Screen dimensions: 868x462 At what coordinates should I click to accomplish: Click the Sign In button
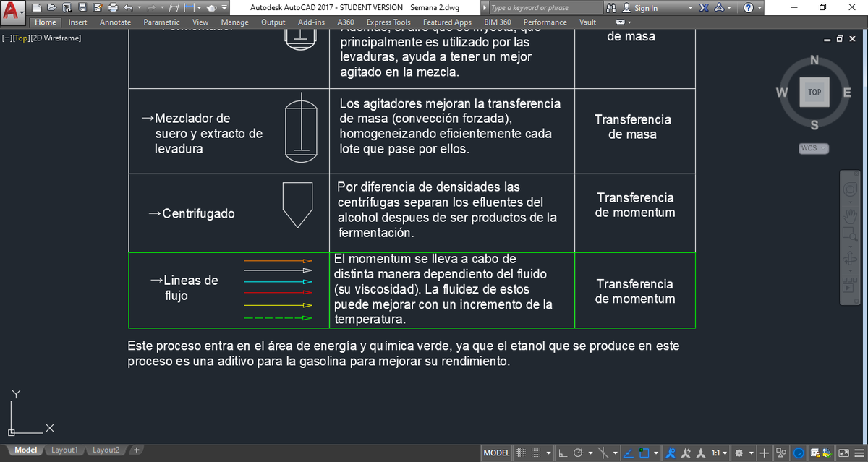640,8
